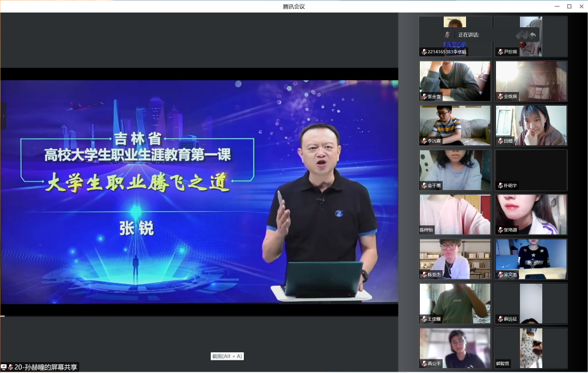
Task: Click the 截图(Alt + A) screenshot tooltip
Action: [x=227, y=356]
